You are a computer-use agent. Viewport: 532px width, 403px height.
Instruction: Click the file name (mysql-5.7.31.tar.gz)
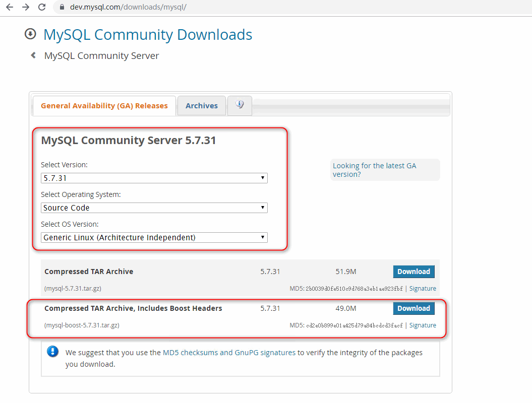73,289
